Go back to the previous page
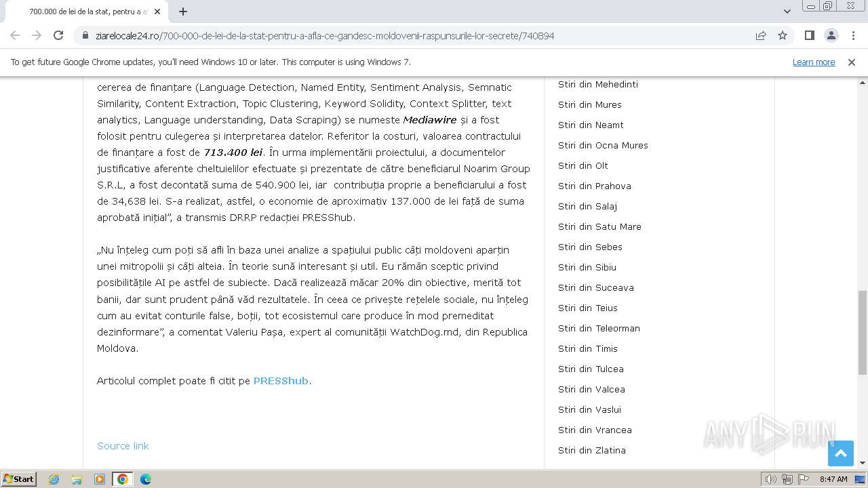 coord(15,35)
